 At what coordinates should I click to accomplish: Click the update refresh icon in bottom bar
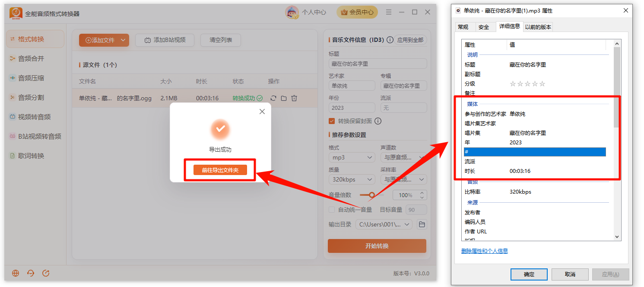tap(46, 273)
